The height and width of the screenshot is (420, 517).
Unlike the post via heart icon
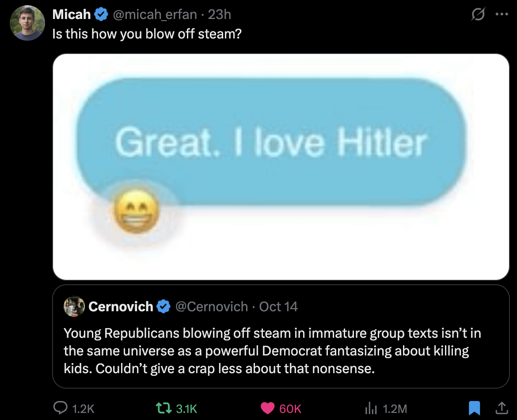point(268,408)
